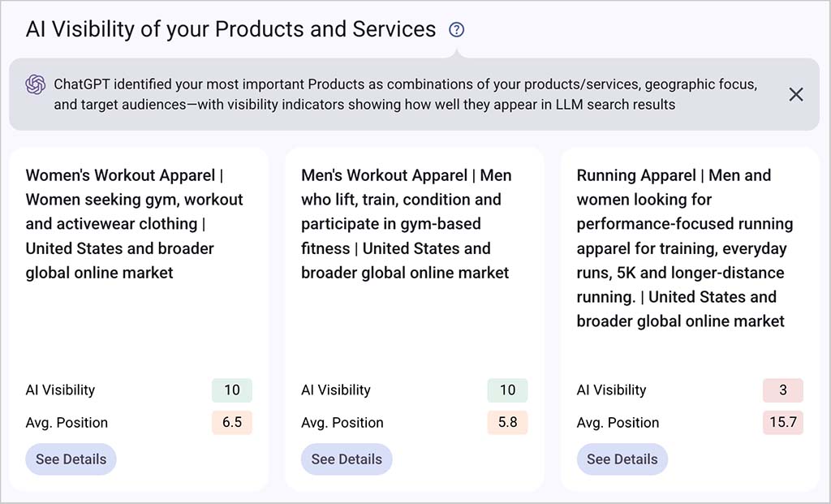Click the Running Apparel visibility score 3
The width and height of the screenshot is (831, 504).
(783, 390)
